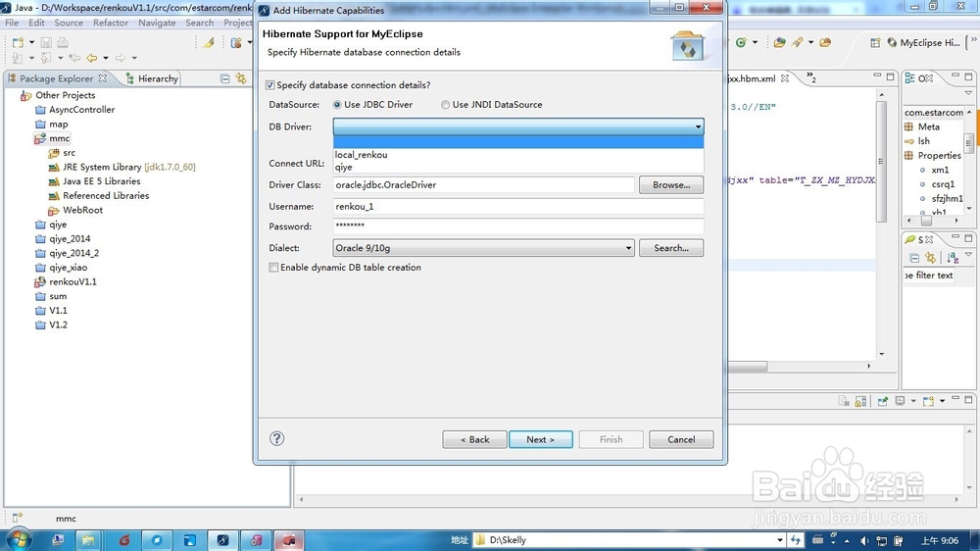
Task: Click the green run icon in toolbar
Action: pyautogui.click(x=741, y=42)
